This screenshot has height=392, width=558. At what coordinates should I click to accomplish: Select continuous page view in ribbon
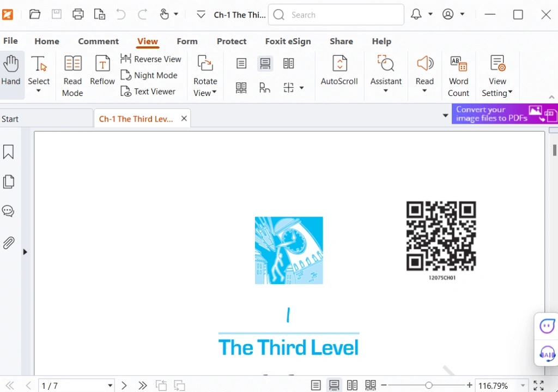click(x=265, y=64)
